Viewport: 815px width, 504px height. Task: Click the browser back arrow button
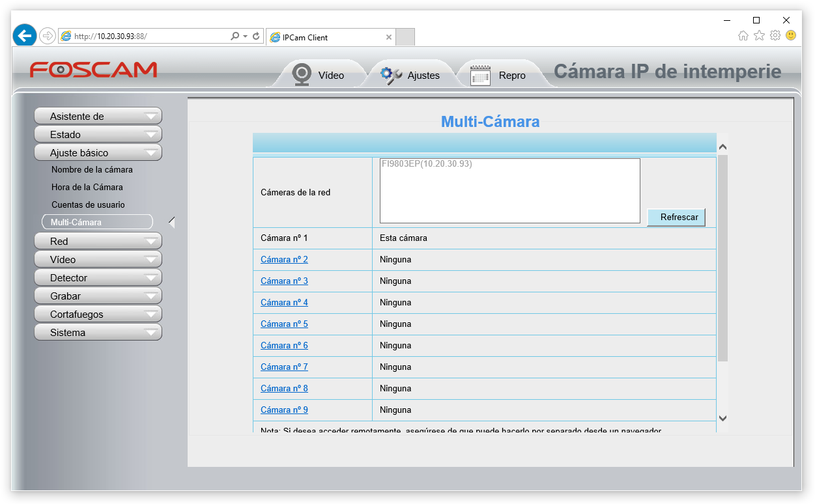[x=25, y=36]
